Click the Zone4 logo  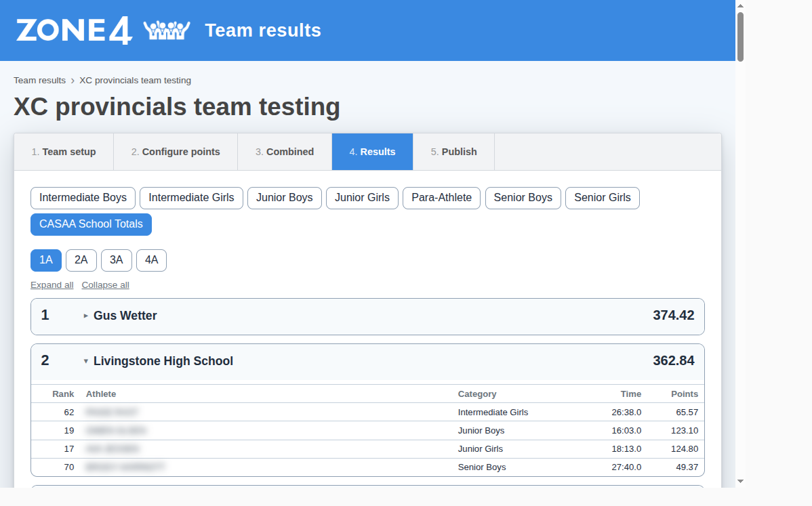click(74, 30)
